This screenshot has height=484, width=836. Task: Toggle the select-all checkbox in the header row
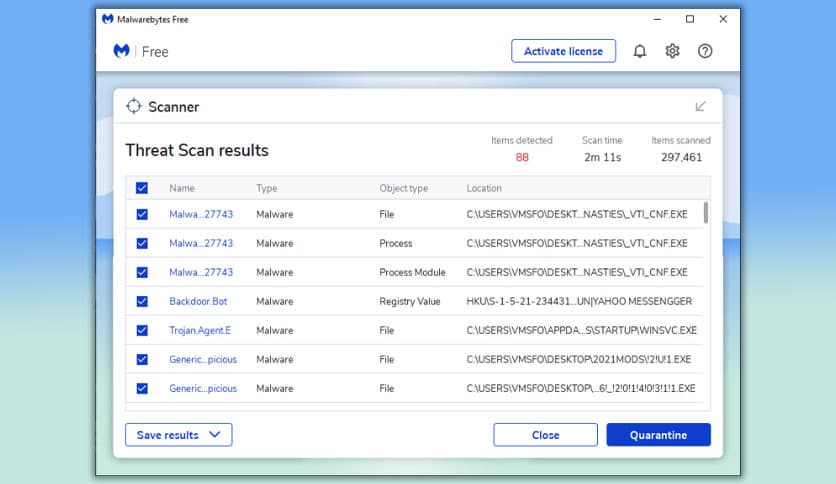point(142,188)
